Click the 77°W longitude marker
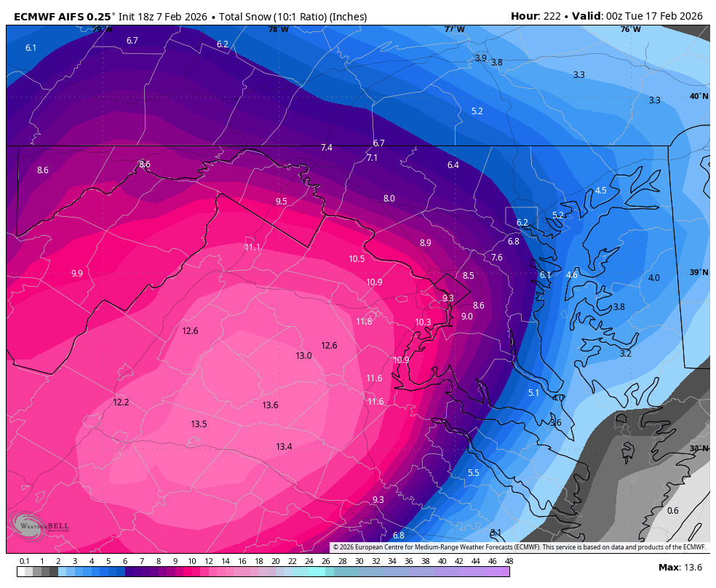This screenshot has width=716, height=588. [x=454, y=29]
